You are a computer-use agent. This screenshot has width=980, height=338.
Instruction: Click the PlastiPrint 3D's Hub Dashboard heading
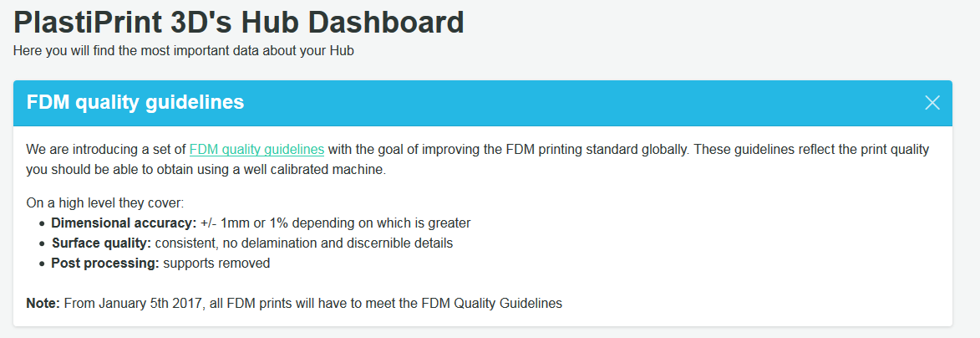point(239,23)
